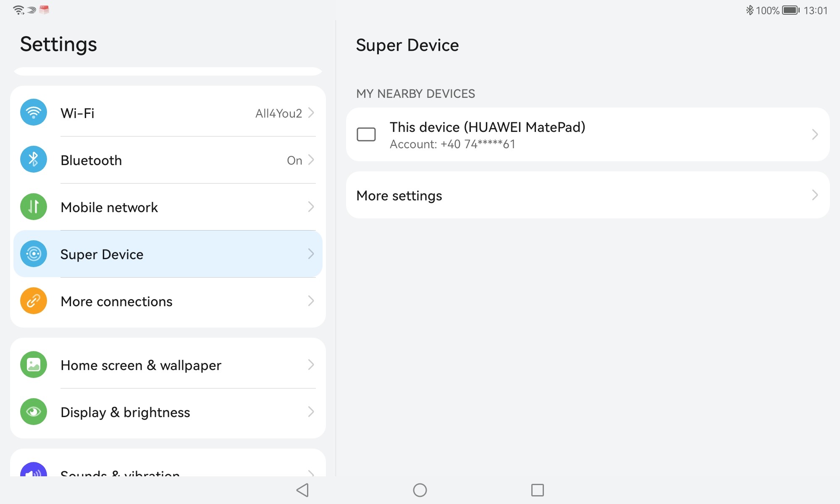Open the Bluetooth menu item
This screenshot has width=840, height=504.
click(x=91, y=160)
